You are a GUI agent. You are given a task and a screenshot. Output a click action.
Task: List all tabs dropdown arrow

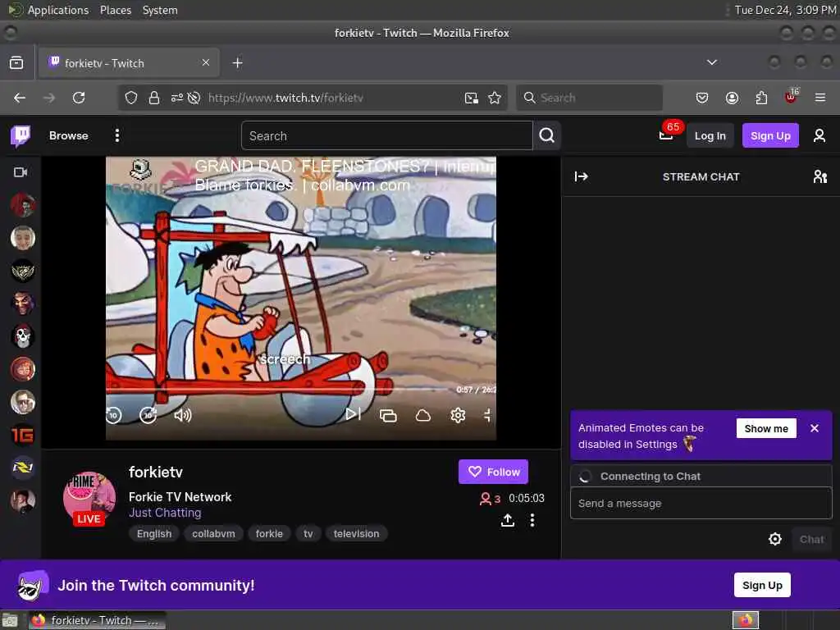(711, 62)
